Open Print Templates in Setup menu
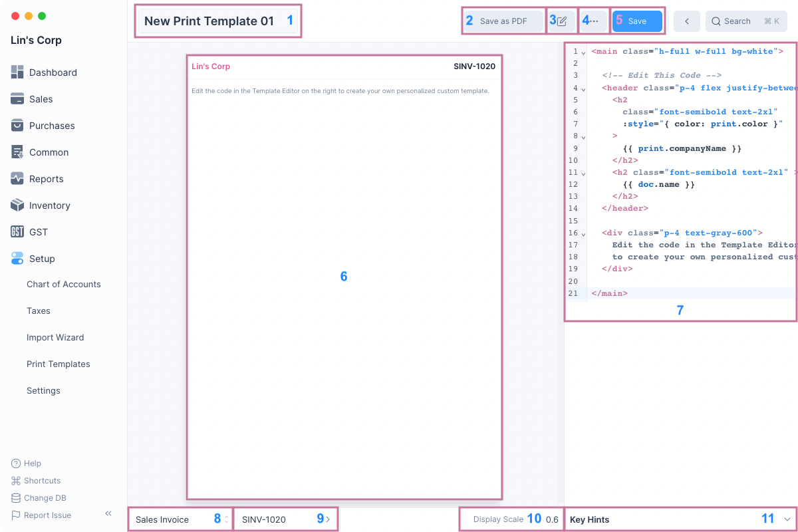 59,364
